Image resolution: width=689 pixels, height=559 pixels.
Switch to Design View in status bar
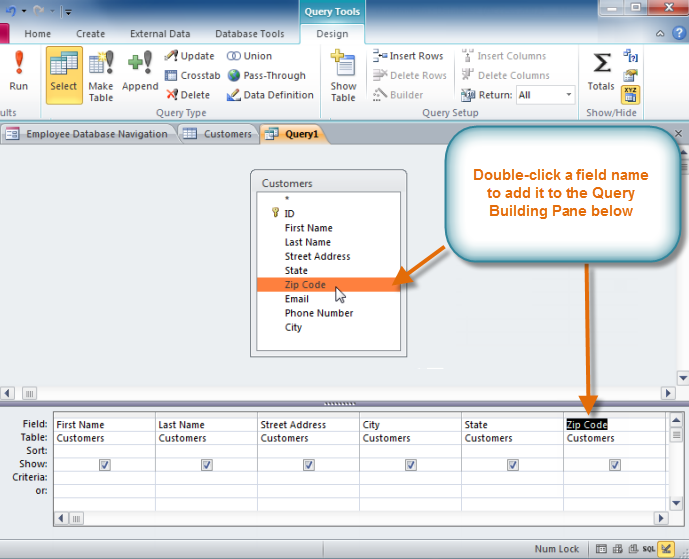click(x=666, y=548)
